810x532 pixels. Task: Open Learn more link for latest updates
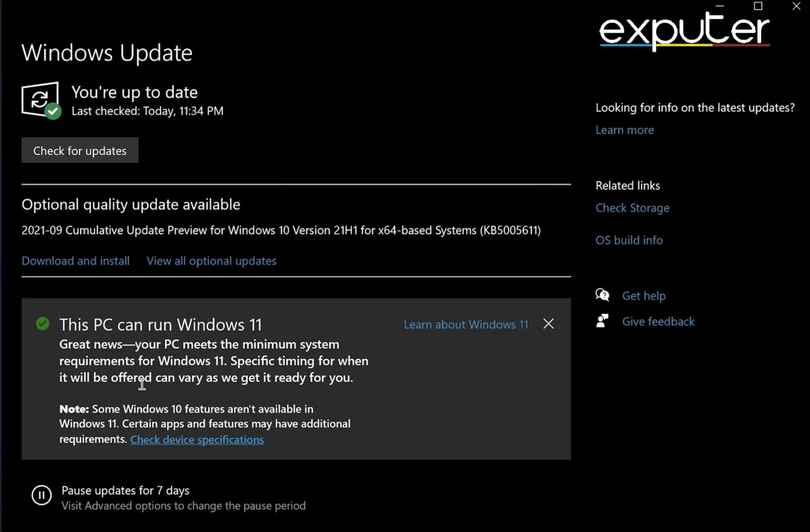point(625,130)
